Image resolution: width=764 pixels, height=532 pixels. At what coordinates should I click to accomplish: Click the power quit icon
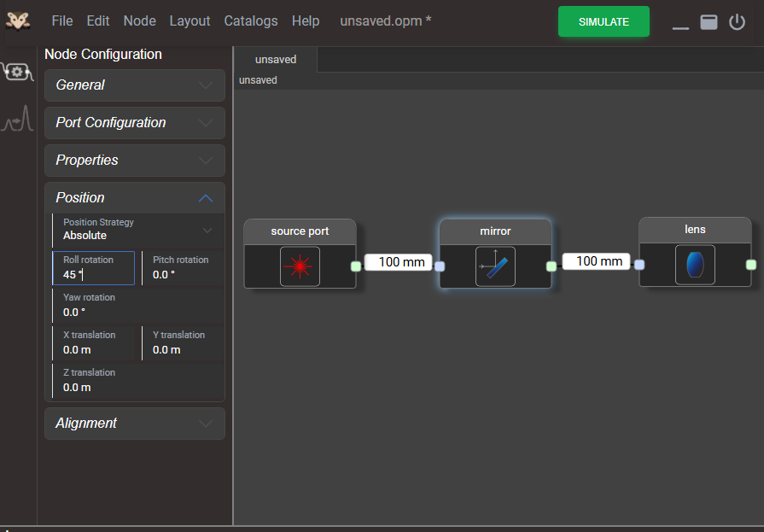tap(737, 22)
